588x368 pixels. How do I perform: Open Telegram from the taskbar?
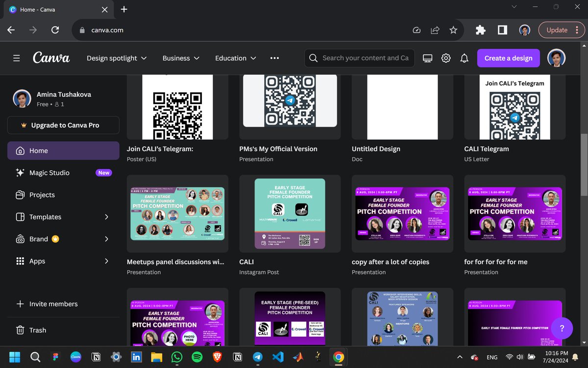pyautogui.click(x=257, y=357)
